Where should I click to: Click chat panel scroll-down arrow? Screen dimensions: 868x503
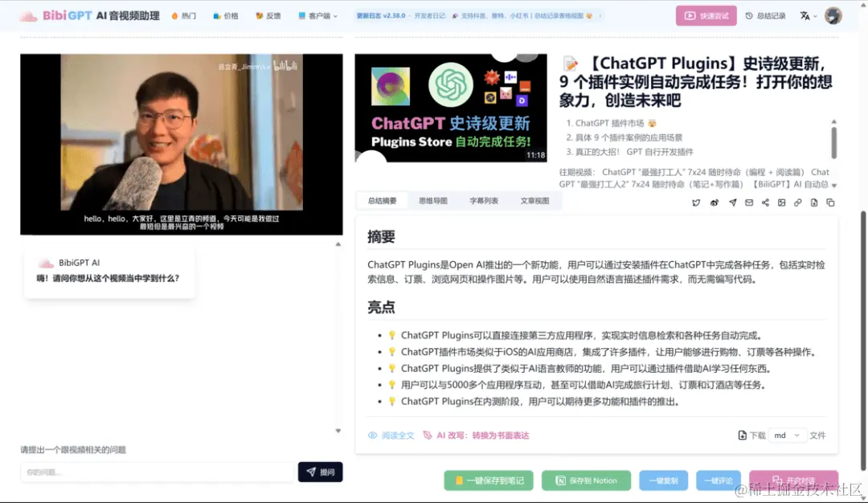338,431
